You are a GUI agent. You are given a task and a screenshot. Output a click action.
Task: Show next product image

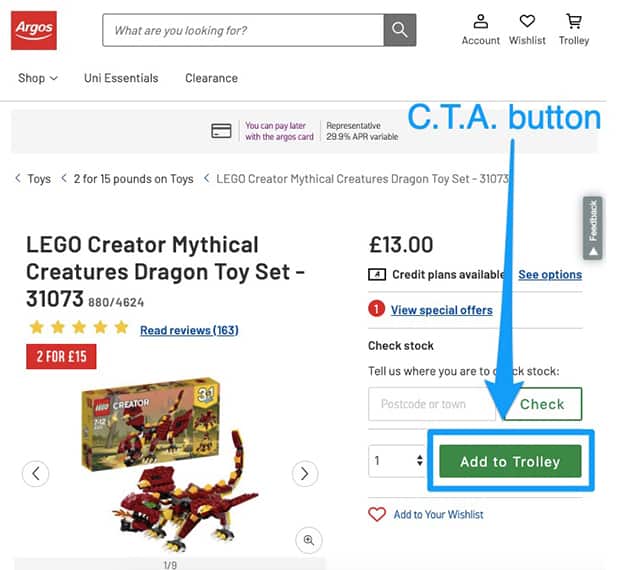(304, 473)
